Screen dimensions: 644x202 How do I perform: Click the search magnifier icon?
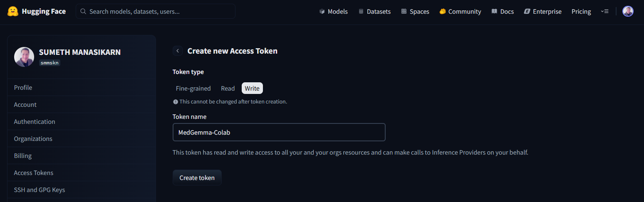pyautogui.click(x=83, y=12)
